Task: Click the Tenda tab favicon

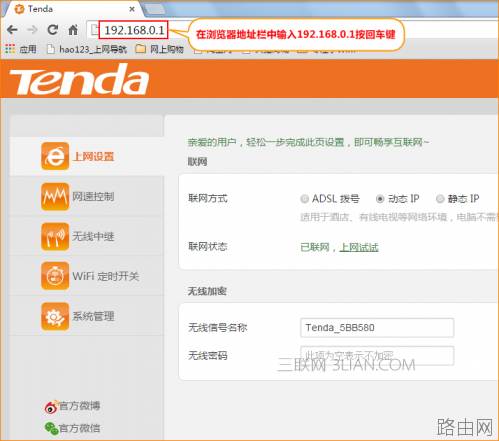Action: point(19,9)
